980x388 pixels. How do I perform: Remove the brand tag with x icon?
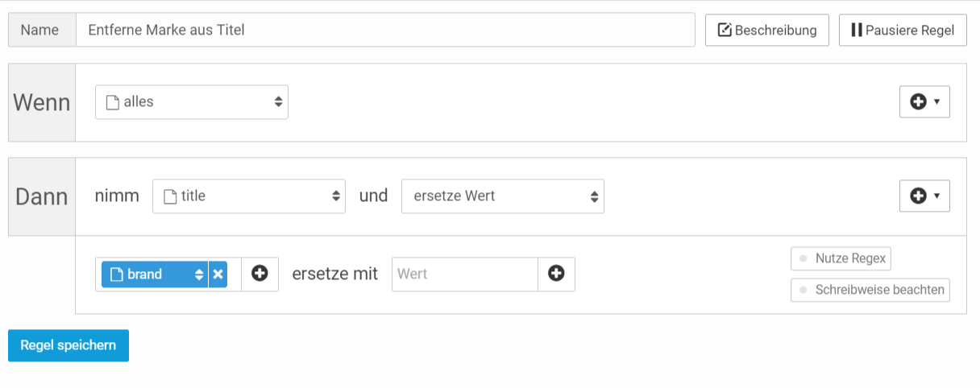pos(218,274)
